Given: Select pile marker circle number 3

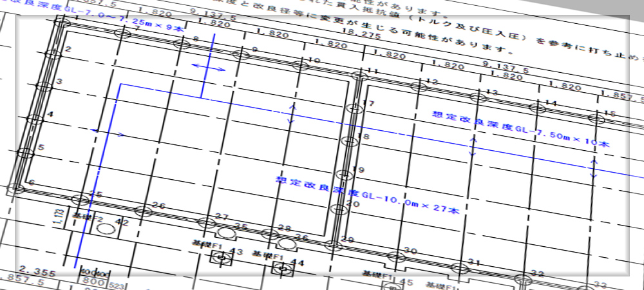Looking at the screenshot, I should [44, 86].
